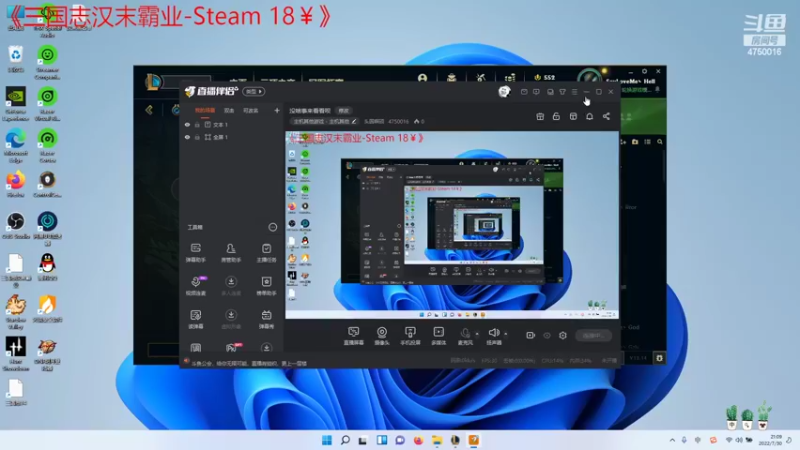Click the padlock icon above preview
The height and width of the screenshot is (450, 800).
(x=556, y=117)
